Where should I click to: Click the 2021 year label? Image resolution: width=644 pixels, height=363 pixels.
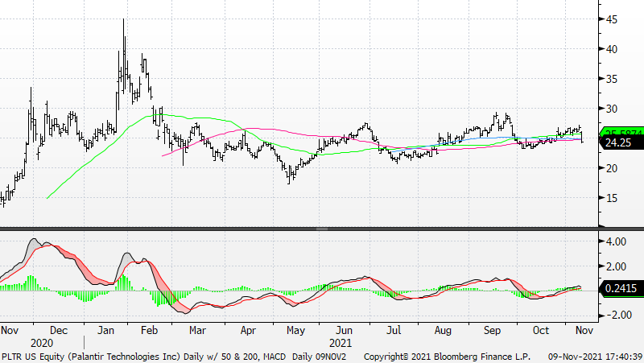tap(341, 344)
